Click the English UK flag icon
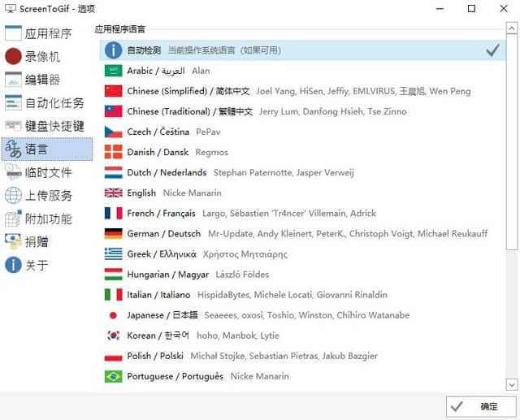 point(114,193)
